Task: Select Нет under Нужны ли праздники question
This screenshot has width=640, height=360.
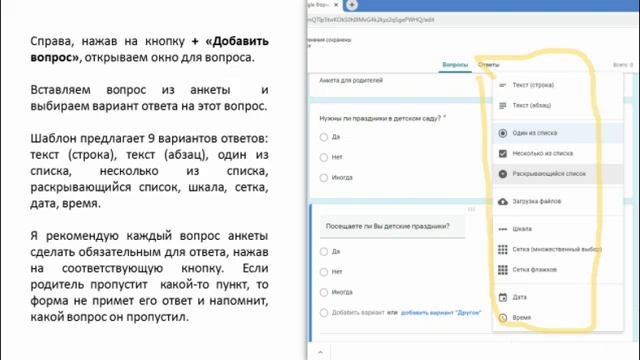Action: tap(324, 157)
